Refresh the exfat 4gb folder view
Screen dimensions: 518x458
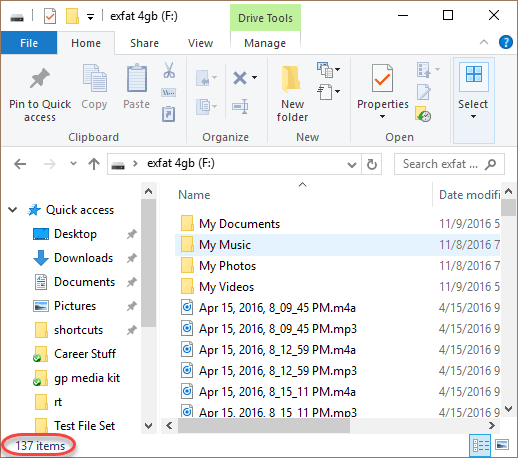(x=372, y=164)
